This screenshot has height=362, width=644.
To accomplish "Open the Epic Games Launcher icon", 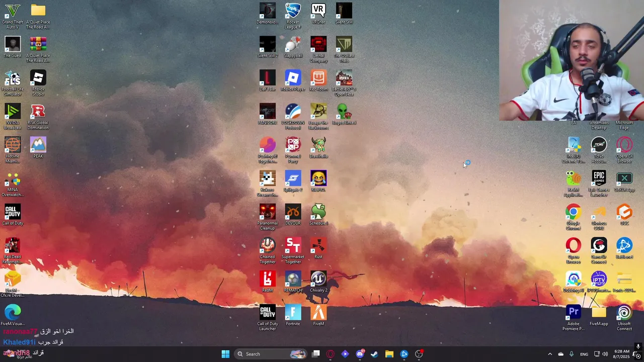I will pyautogui.click(x=599, y=184).
